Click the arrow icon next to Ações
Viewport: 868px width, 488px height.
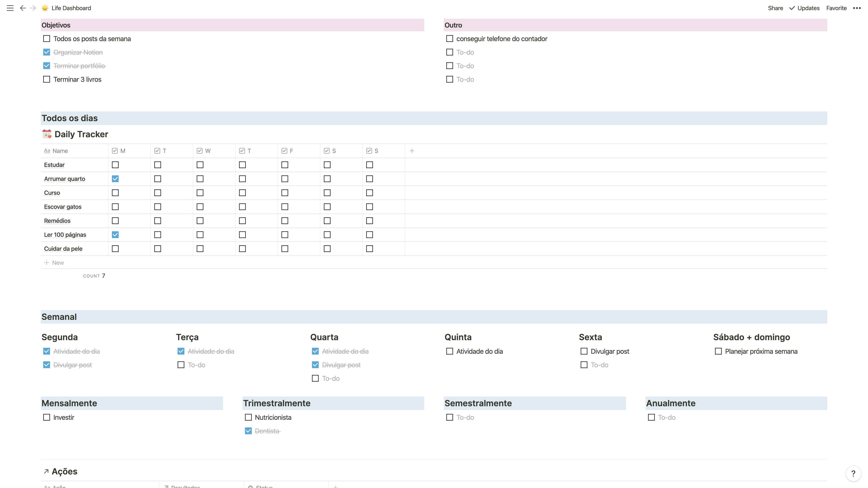tap(46, 471)
